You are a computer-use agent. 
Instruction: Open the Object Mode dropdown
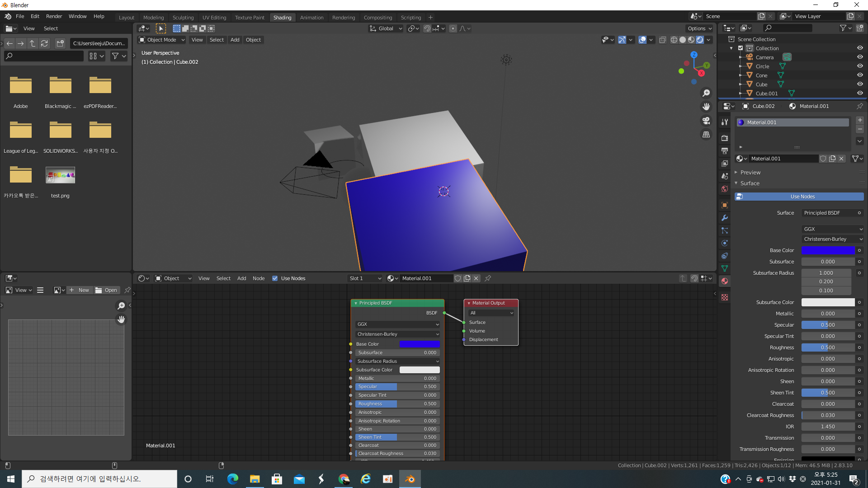click(161, 40)
